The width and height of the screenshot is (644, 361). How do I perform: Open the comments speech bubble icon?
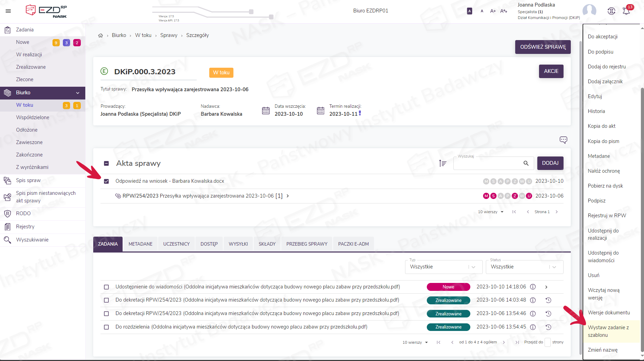point(563,140)
